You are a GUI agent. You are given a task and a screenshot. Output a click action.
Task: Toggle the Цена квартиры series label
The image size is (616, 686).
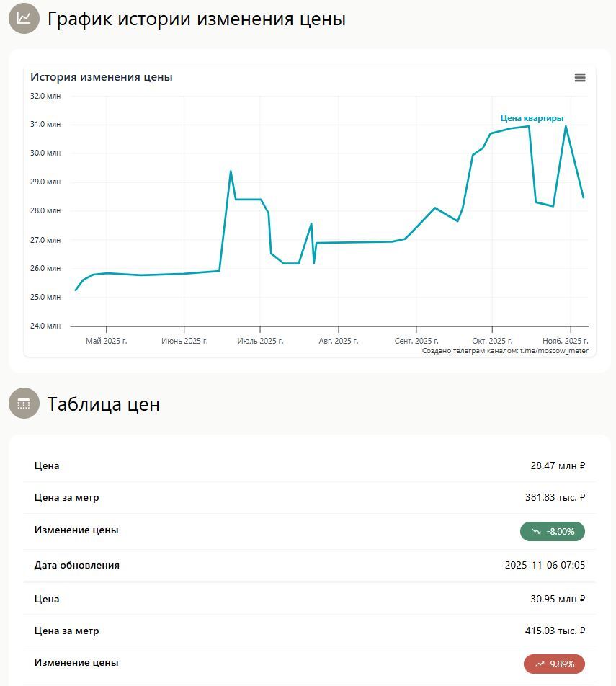pyautogui.click(x=532, y=118)
